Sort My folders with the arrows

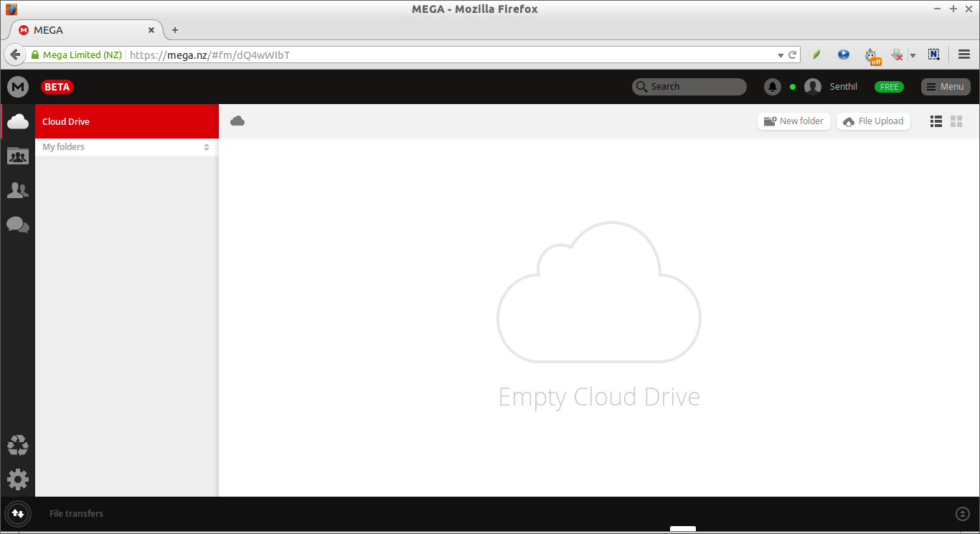coord(207,147)
